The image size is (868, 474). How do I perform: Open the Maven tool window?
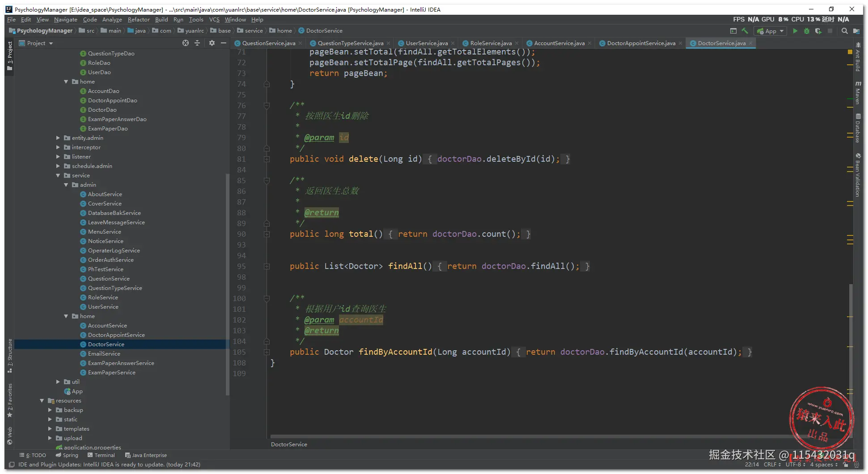point(858,93)
